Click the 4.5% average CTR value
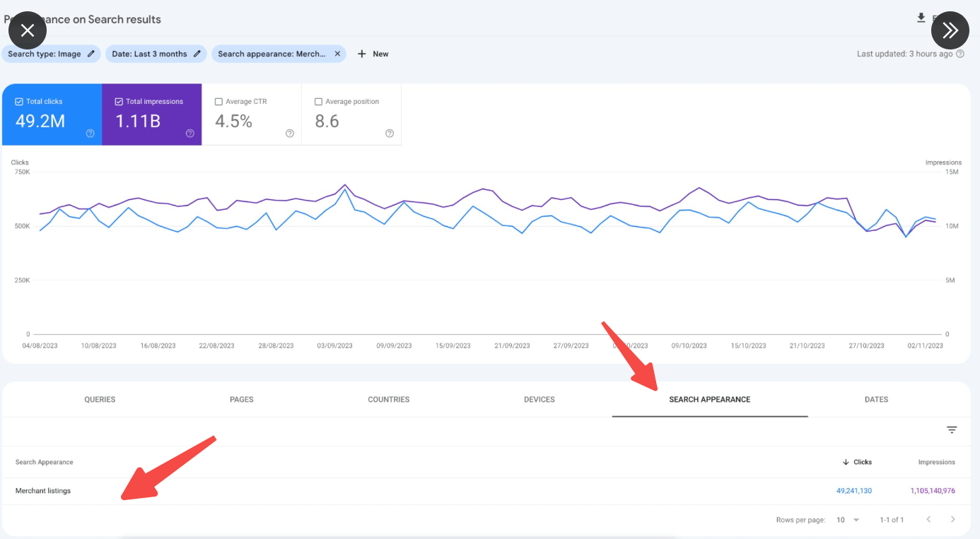This screenshot has height=539, width=980. point(233,121)
